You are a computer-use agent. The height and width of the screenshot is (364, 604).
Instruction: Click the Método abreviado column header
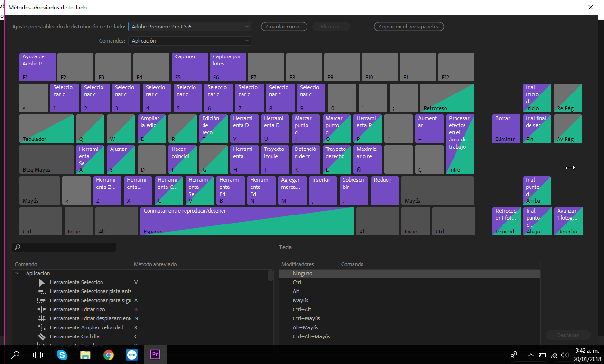(155, 264)
